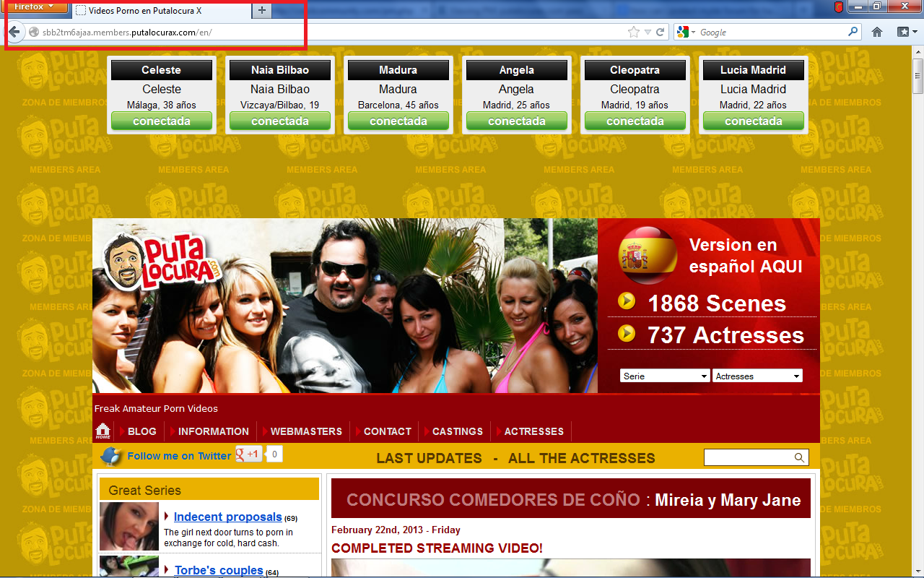Open the Lucia Madrid profile header
924x578 pixels.
(x=754, y=70)
